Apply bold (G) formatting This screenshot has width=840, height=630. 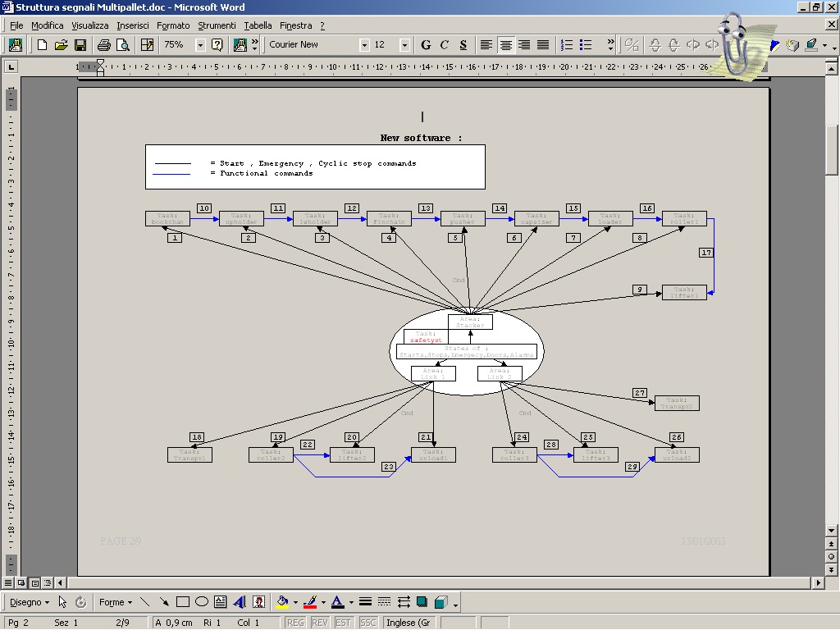point(426,45)
